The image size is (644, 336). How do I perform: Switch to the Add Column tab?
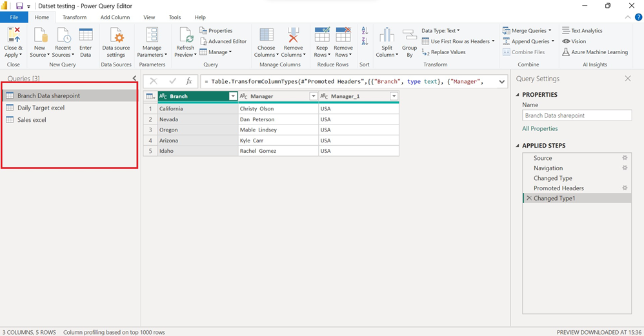pyautogui.click(x=115, y=17)
